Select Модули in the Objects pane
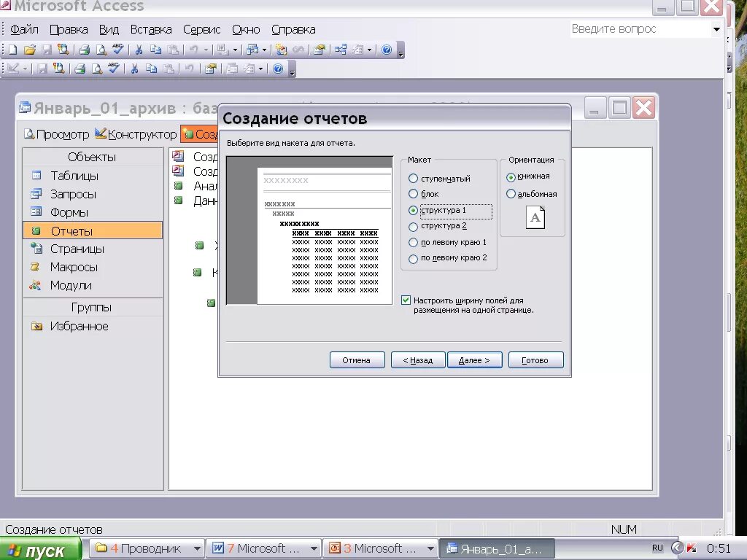Image resolution: width=747 pixels, height=560 pixels. 71,285
